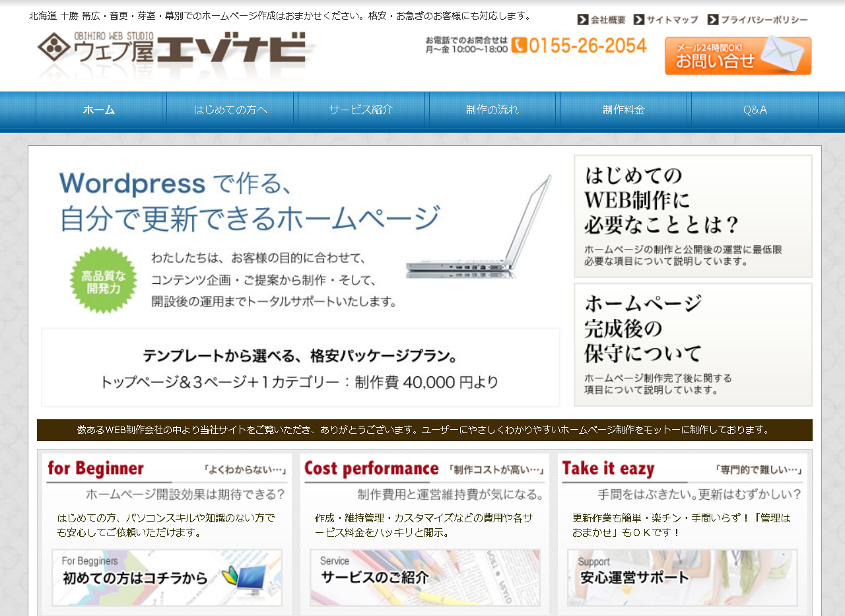Viewport: 845px width, 616px height.
Task: Click the 「制作コストが高い…」 quote text
Action: coord(496,470)
